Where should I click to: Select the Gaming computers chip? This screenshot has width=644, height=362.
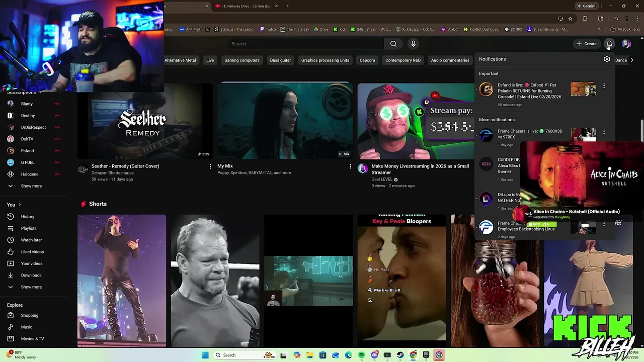click(x=242, y=60)
